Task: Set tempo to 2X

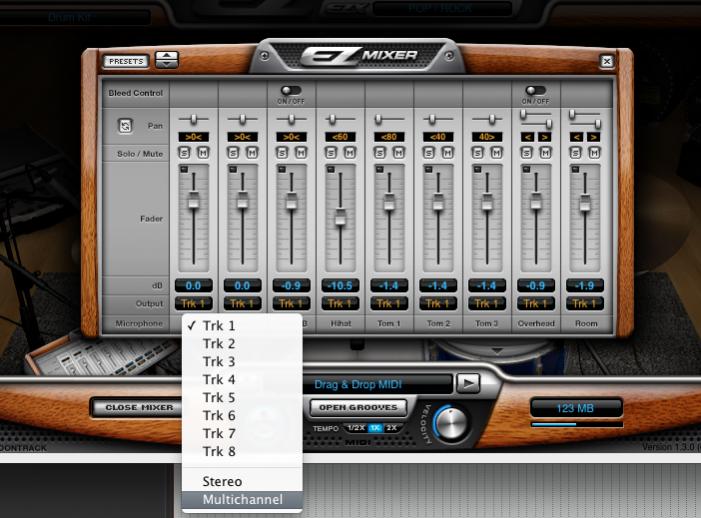Action: [391, 428]
